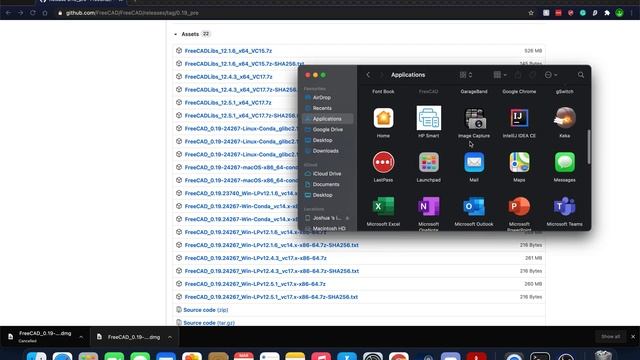Select the Font Book label in Finder
The image size is (640, 360).
pyautogui.click(x=383, y=92)
